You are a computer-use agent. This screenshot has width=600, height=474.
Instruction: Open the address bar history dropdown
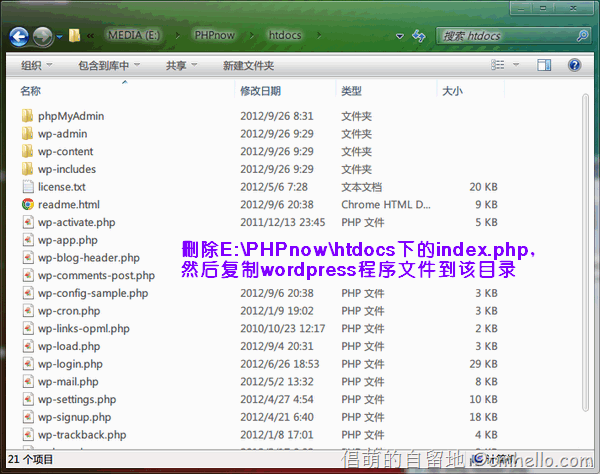click(x=400, y=36)
